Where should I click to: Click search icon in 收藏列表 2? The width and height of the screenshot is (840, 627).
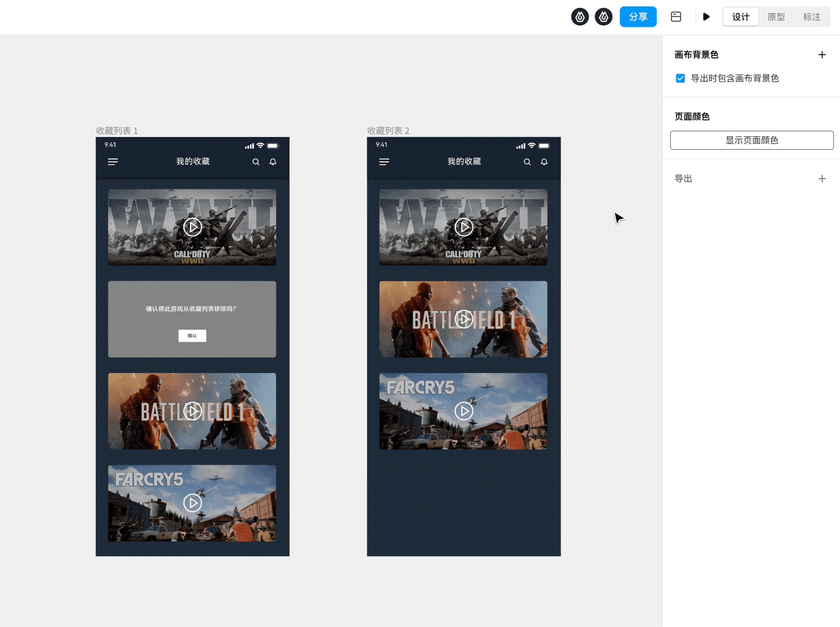click(x=527, y=162)
